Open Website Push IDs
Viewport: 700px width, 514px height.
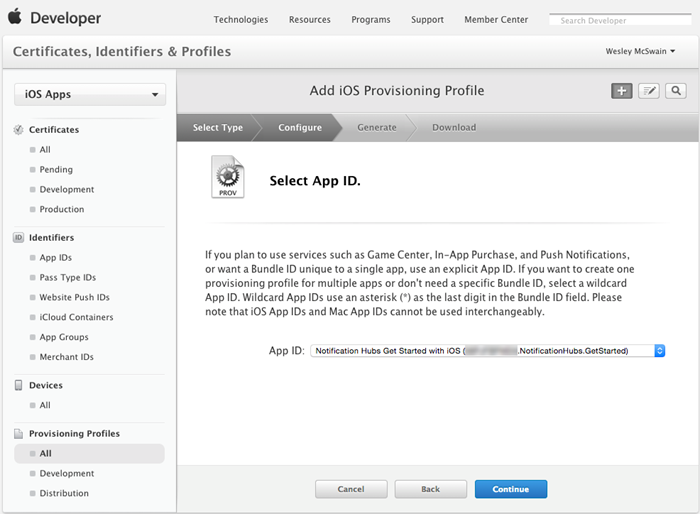click(x=75, y=297)
